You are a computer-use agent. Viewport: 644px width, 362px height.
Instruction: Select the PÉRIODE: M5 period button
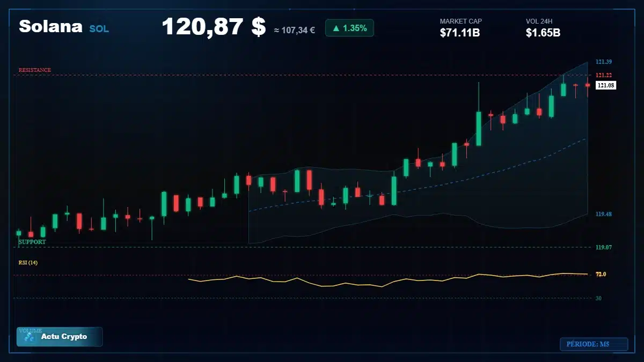[594, 344]
